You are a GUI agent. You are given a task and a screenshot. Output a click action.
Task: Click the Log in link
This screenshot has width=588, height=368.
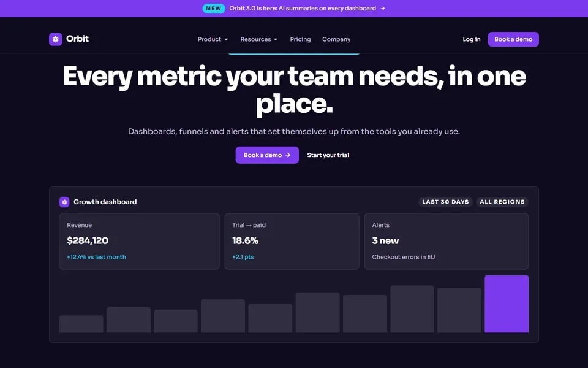[x=472, y=39]
